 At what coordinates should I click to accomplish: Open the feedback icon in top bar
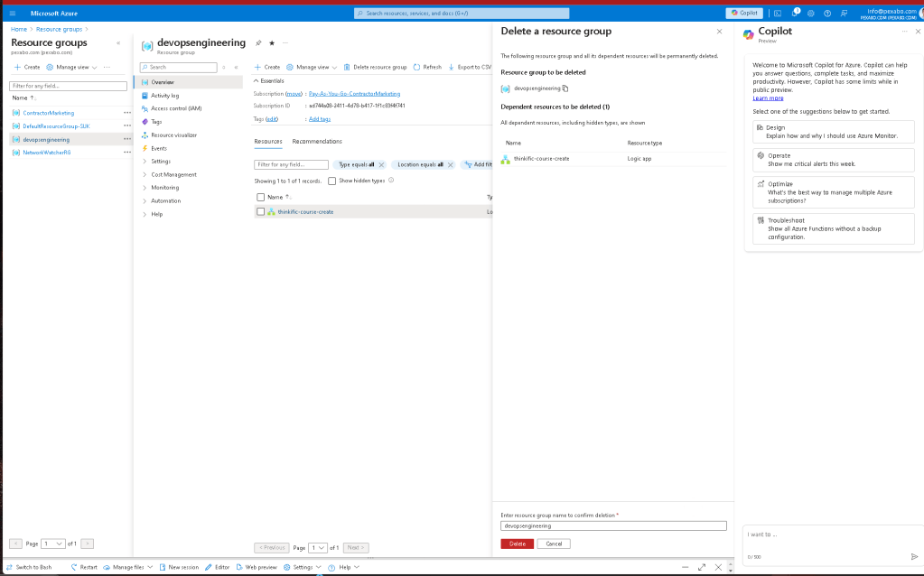[x=844, y=13]
